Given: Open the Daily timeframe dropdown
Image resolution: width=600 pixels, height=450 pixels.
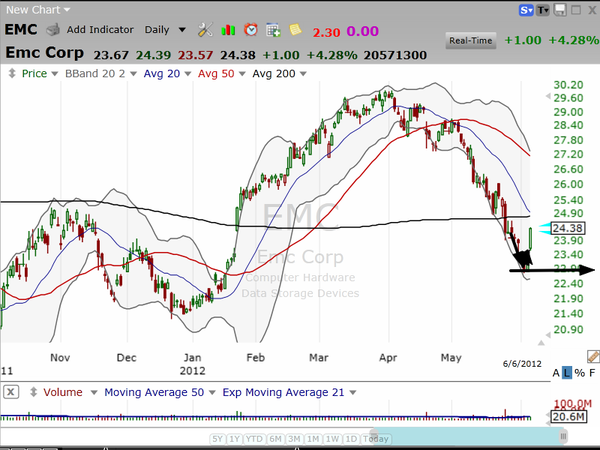Looking at the screenshot, I should (182, 30).
